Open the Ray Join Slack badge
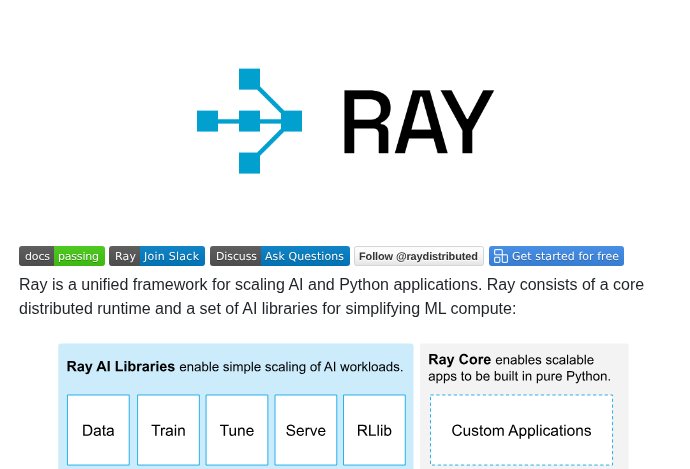The width and height of the screenshot is (690, 469). [157, 256]
